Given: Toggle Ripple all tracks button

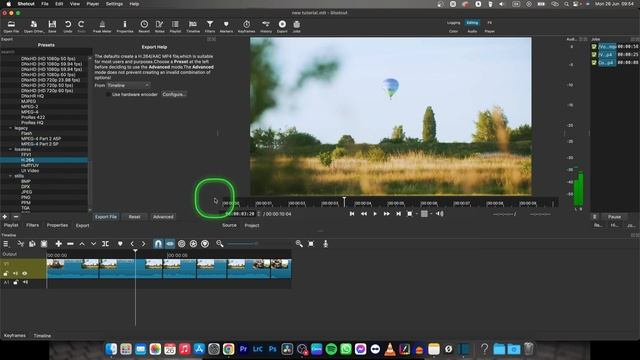Looking at the screenshot, I should pos(193,244).
